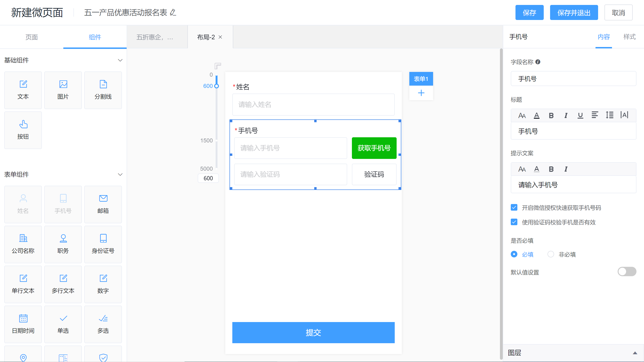The width and height of the screenshot is (644, 362).
Task: Open the 样式 style tab
Action: click(x=629, y=37)
